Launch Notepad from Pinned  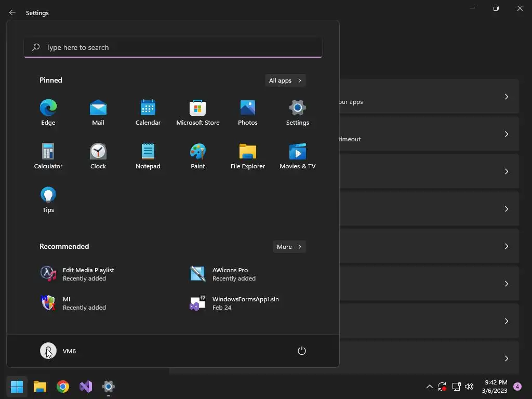point(148,156)
